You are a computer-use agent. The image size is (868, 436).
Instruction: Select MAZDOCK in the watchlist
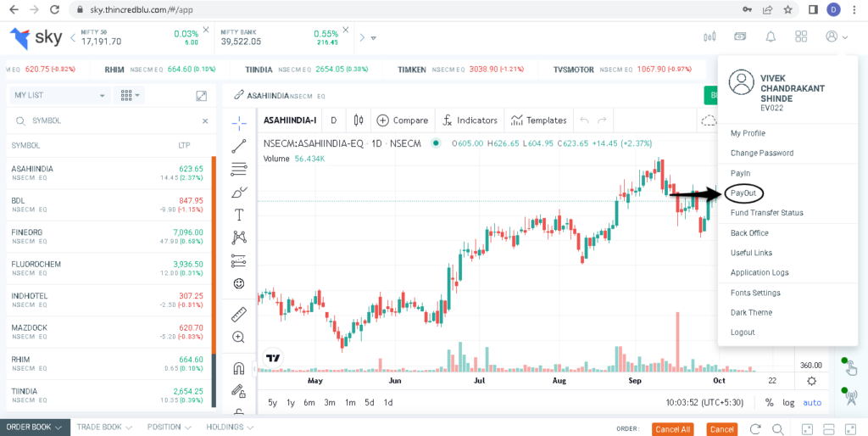coord(108,332)
